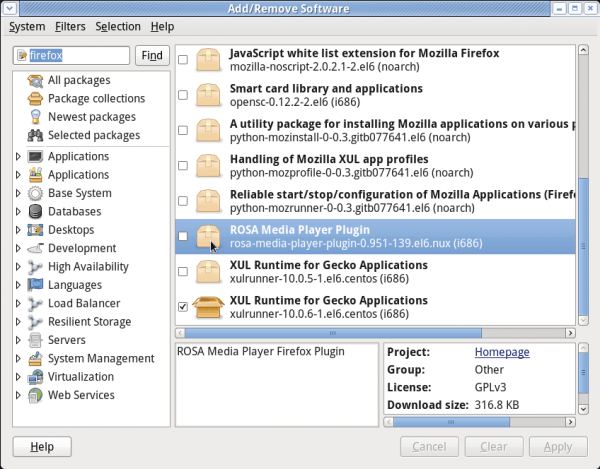
Task: Click the Databases category icon
Action: click(35, 212)
